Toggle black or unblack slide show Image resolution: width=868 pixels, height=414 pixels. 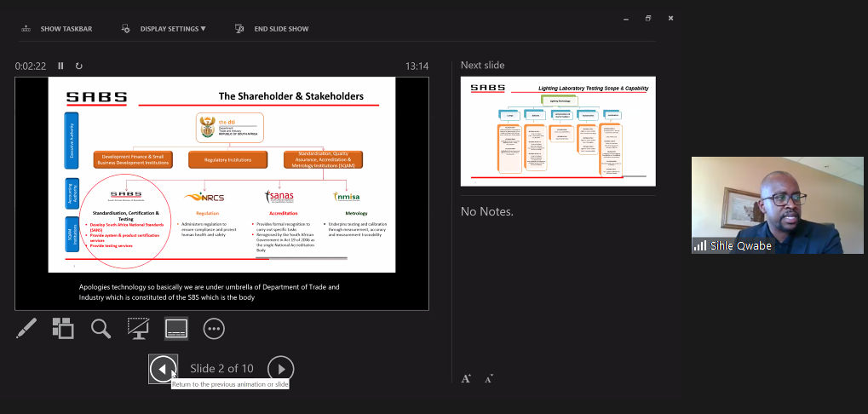[138, 328]
